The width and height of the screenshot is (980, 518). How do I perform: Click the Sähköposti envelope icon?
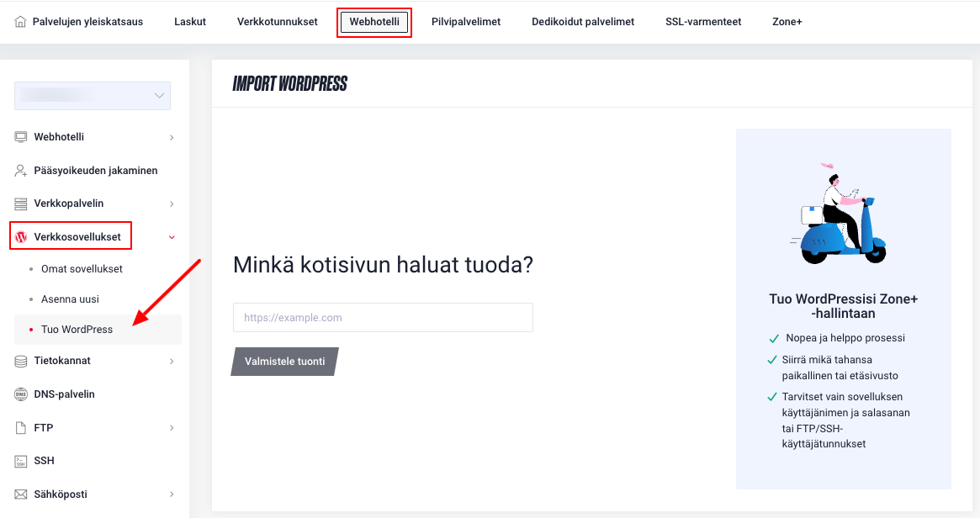coord(21,494)
